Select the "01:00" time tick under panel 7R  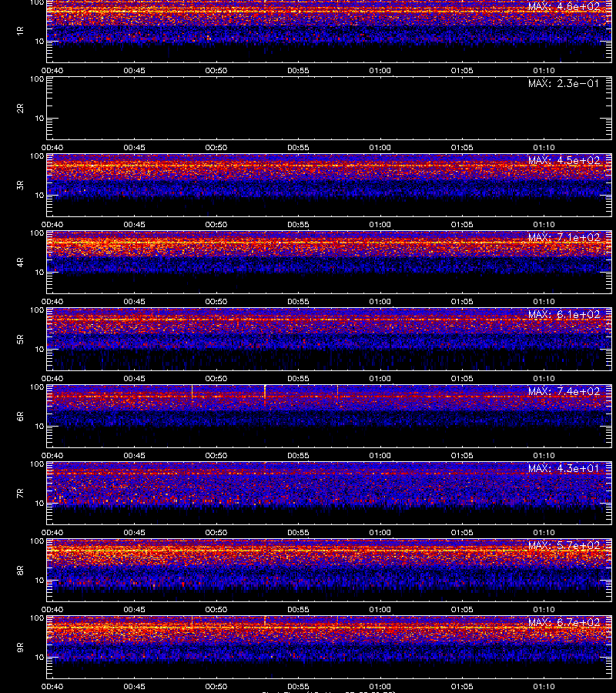click(x=380, y=533)
